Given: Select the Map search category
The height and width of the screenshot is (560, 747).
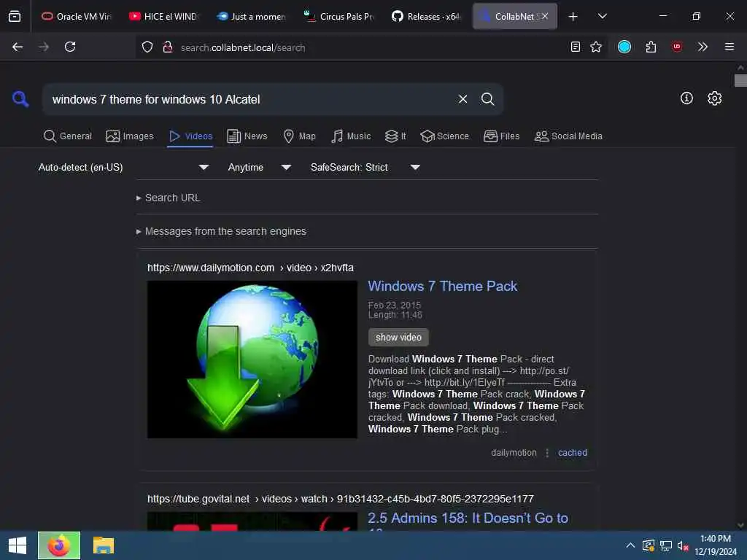Looking at the screenshot, I should (x=299, y=136).
